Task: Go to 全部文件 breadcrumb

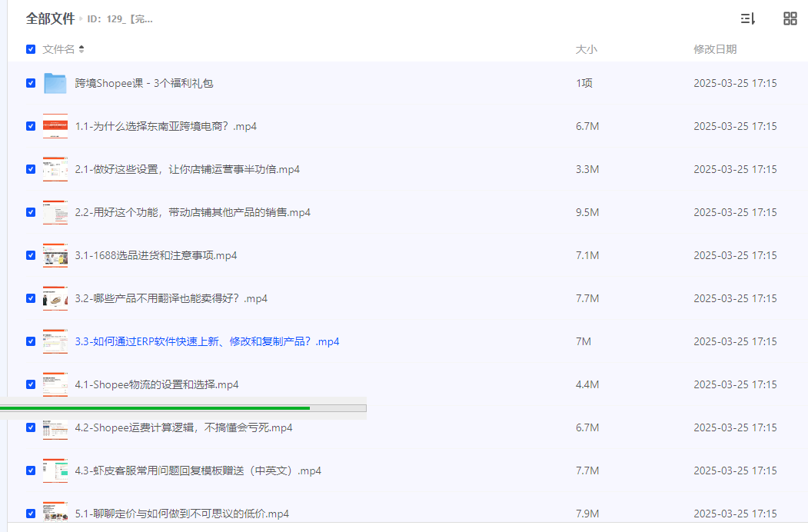Action: pos(51,19)
